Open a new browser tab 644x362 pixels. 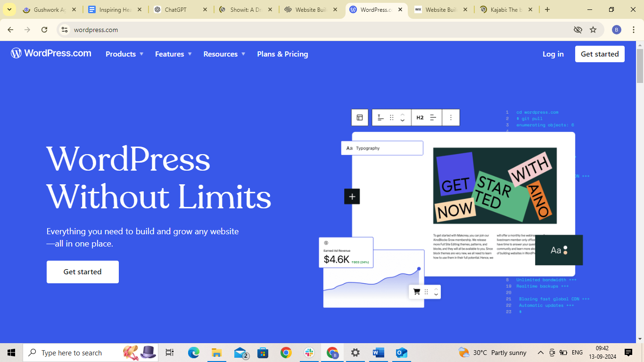[547, 9]
